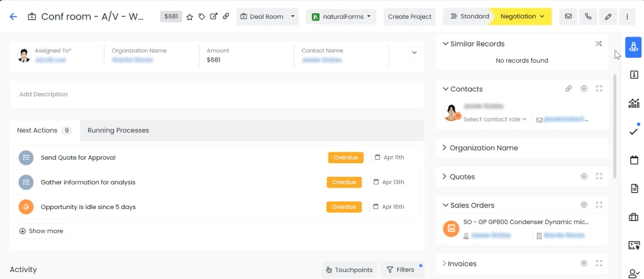The image size is (644, 279).
Task: Open the info sidebar icon
Action: (634, 75)
